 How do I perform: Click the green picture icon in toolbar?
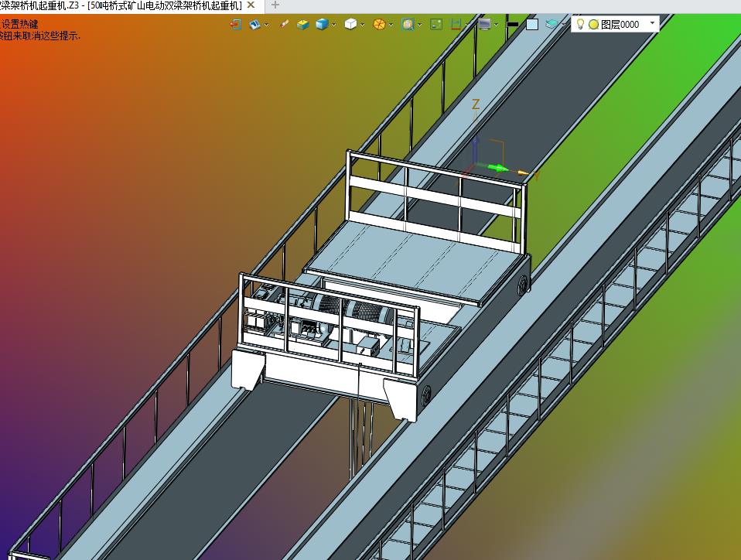click(436, 24)
